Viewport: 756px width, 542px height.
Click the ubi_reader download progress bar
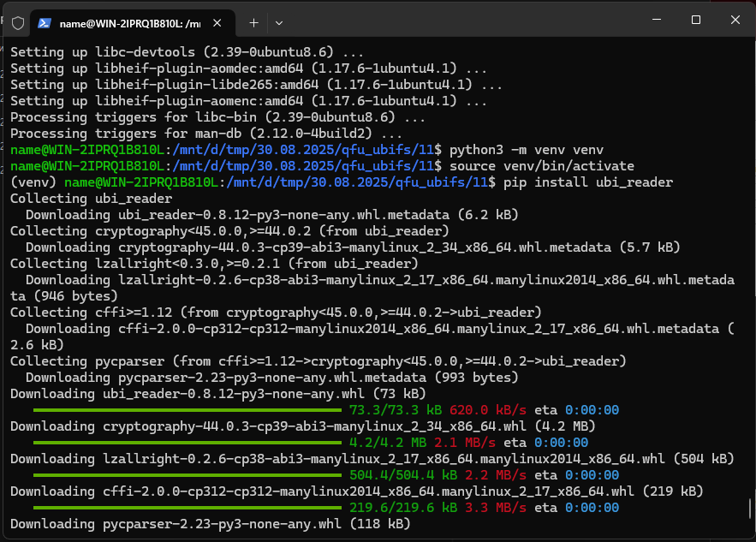(x=188, y=410)
